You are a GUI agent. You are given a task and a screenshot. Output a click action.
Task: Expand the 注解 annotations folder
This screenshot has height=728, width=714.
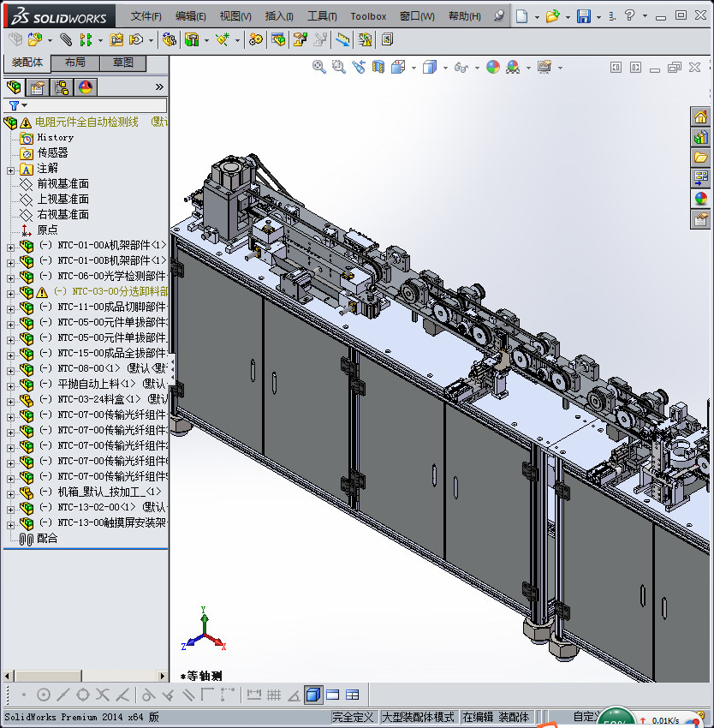pyautogui.click(x=10, y=170)
